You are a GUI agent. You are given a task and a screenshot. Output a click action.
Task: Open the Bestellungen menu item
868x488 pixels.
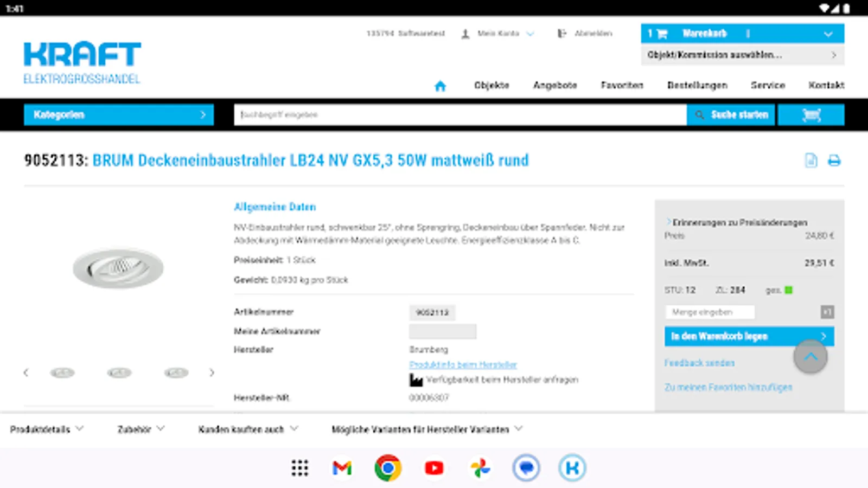click(x=698, y=85)
